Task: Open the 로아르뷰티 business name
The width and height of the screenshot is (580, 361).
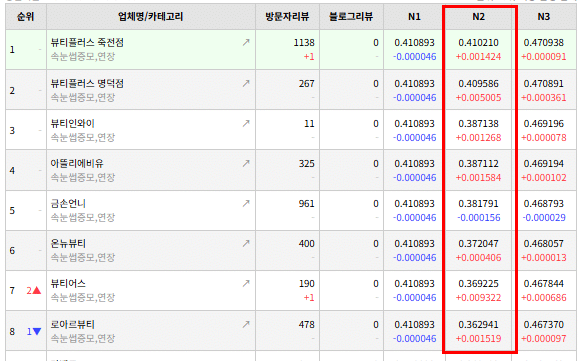Action: [73, 325]
